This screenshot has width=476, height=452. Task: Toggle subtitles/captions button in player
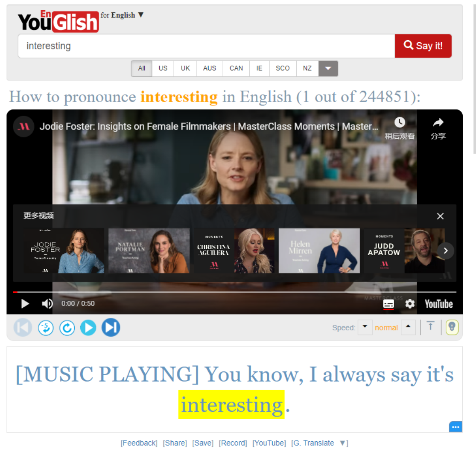click(388, 304)
